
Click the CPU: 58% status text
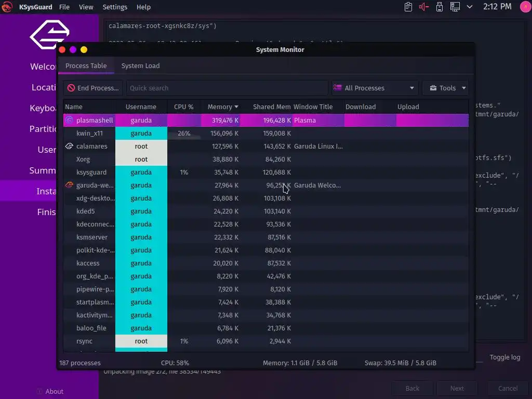175,363
